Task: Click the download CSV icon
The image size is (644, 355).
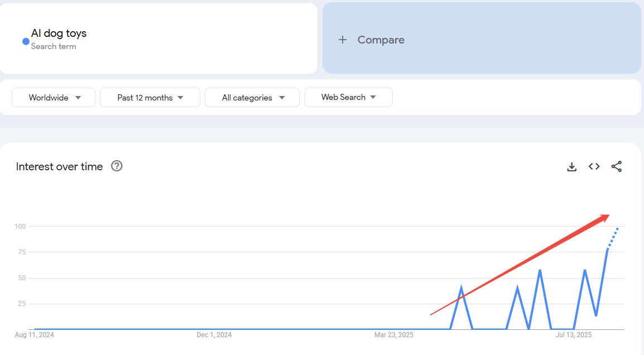Action: click(x=571, y=167)
